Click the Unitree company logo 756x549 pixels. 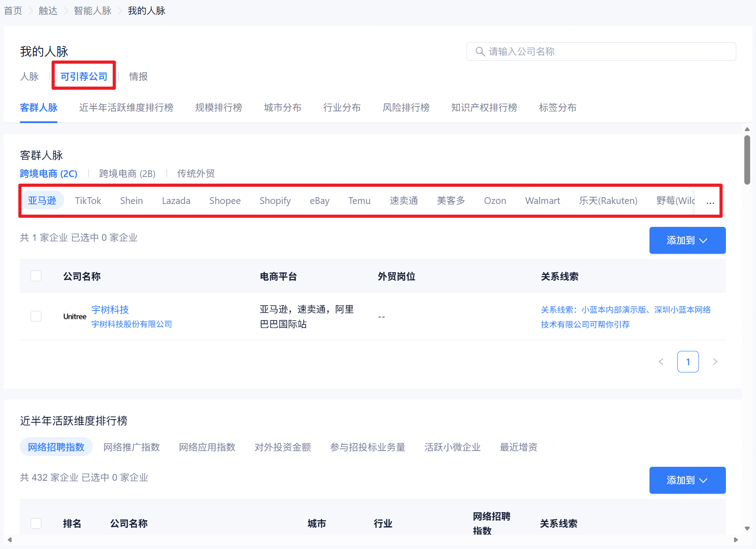[x=75, y=317]
